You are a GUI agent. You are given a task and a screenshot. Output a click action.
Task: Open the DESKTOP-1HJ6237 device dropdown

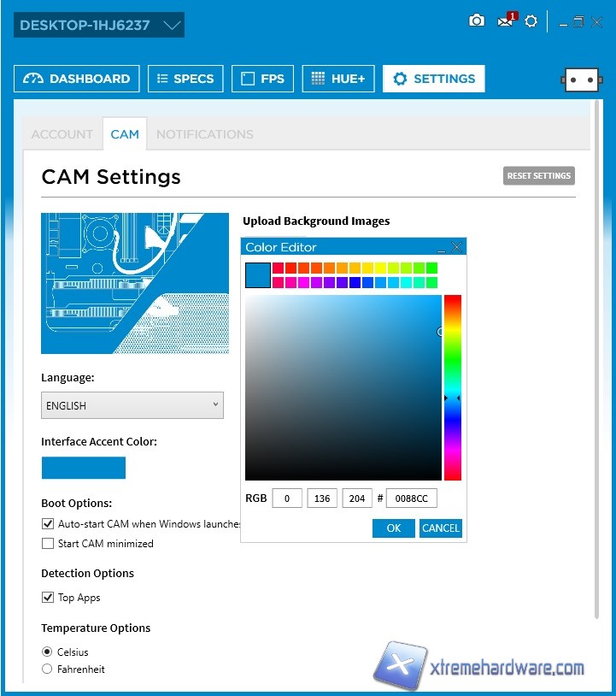[99, 26]
